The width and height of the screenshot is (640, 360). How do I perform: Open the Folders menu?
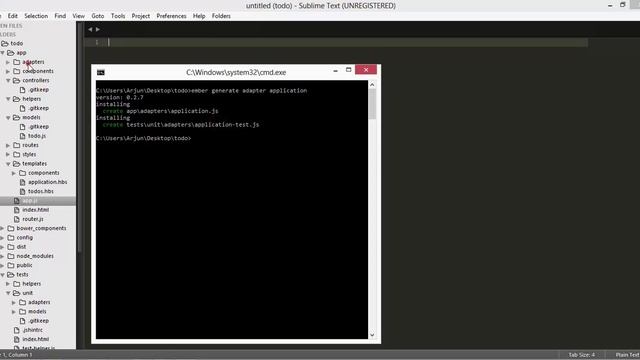click(221, 16)
